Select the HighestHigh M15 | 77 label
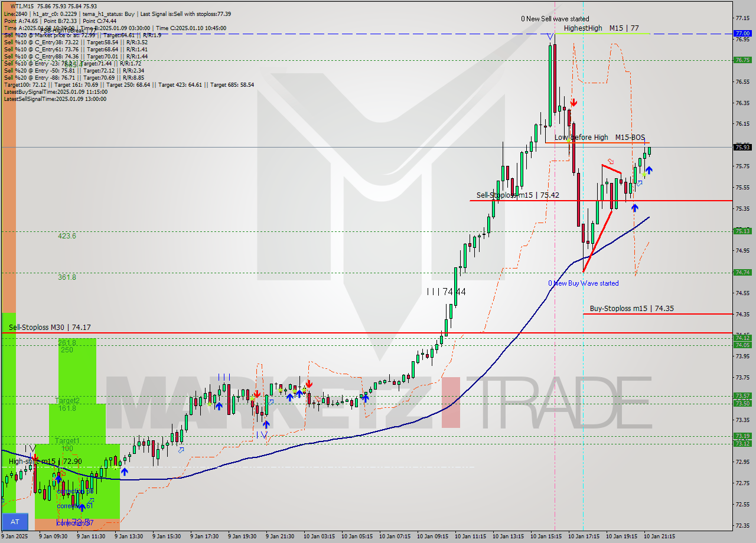Image resolution: width=756 pixels, height=543 pixels. point(601,28)
